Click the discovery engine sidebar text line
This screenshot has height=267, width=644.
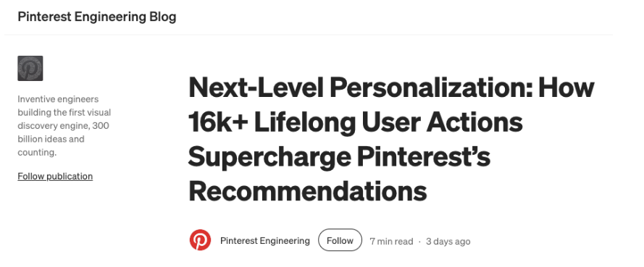tap(63, 125)
